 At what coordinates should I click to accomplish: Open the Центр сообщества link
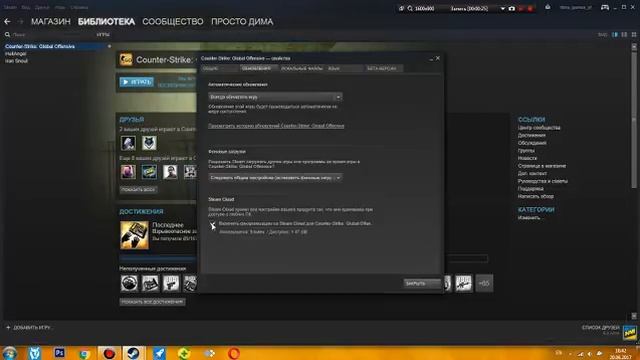[539, 128]
